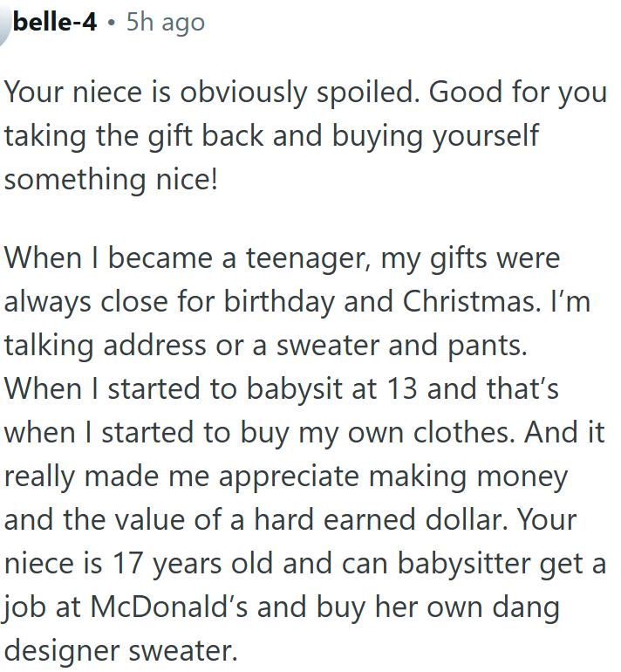Viewport: 621px width, 672px height.
Task: Click the commenter's avatar image
Action: click(x=4, y=21)
